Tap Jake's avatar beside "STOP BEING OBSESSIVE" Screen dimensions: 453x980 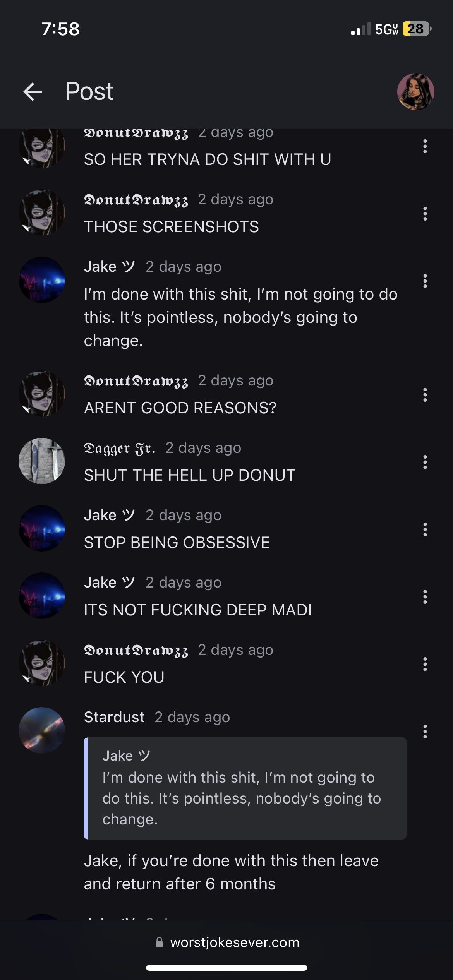tap(42, 528)
